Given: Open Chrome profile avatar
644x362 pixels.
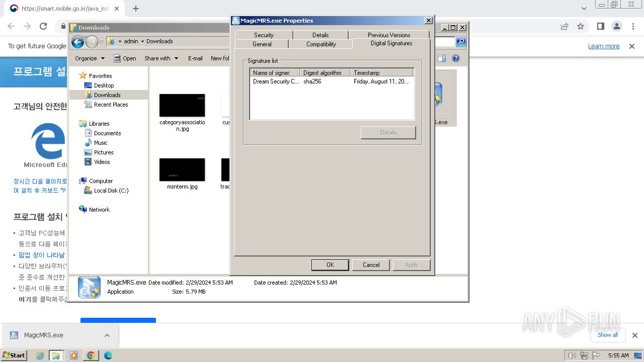Looking at the screenshot, I should tap(617, 26).
